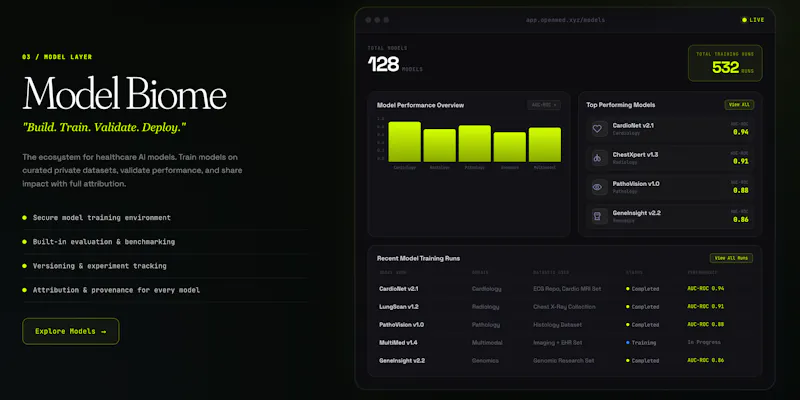This screenshot has height=400, width=800.
Task: Select MultiMed v1.4 in the training runs table
Action: click(x=398, y=343)
